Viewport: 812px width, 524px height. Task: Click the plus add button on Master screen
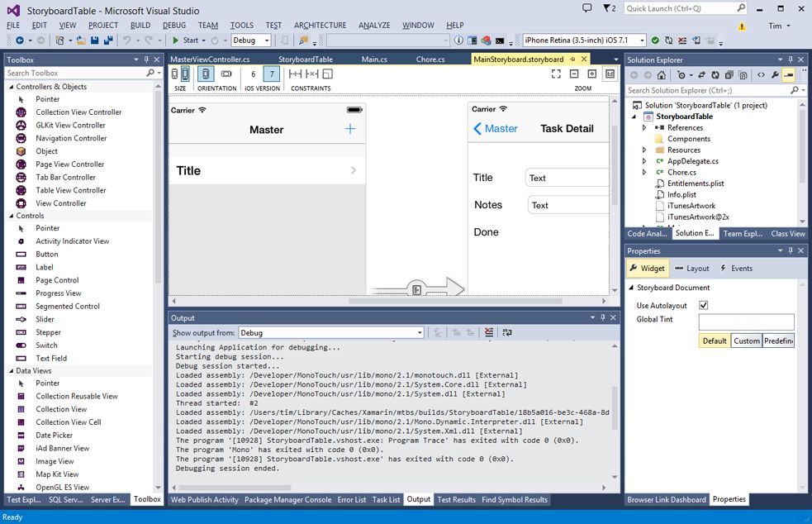point(350,129)
